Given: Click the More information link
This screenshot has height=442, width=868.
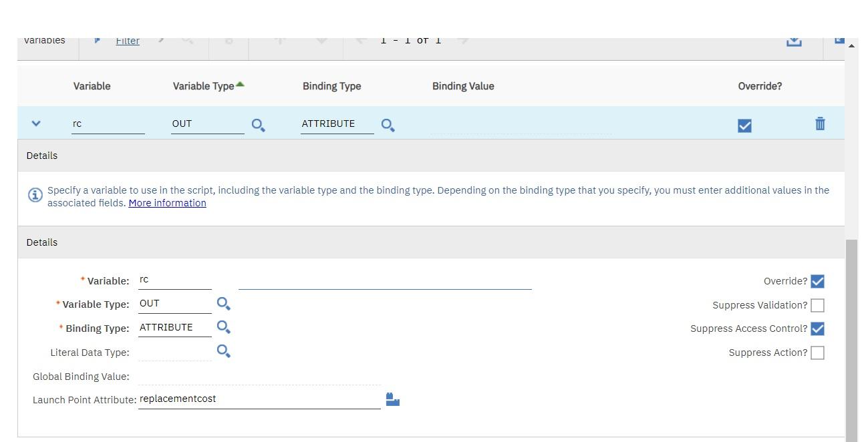Looking at the screenshot, I should (167, 203).
